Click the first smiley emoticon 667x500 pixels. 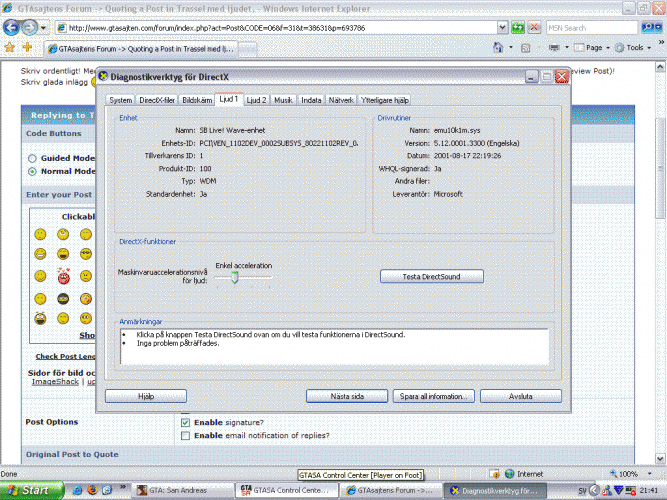[x=40, y=234]
